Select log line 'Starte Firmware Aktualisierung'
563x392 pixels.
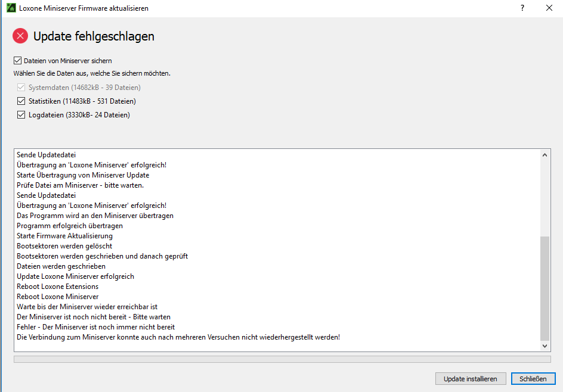click(x=64, y=236)
